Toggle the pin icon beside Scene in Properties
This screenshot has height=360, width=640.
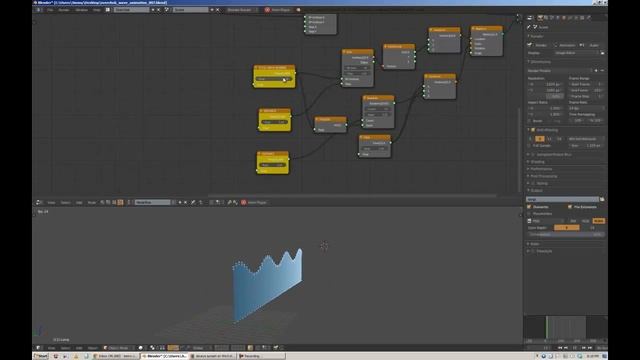coord(529,27)
